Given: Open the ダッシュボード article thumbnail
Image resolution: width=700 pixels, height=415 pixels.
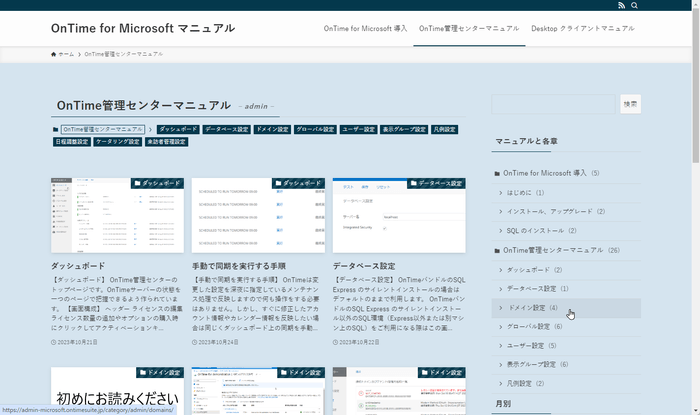Looking at the screenshot, I should click(x=117, y=216).
